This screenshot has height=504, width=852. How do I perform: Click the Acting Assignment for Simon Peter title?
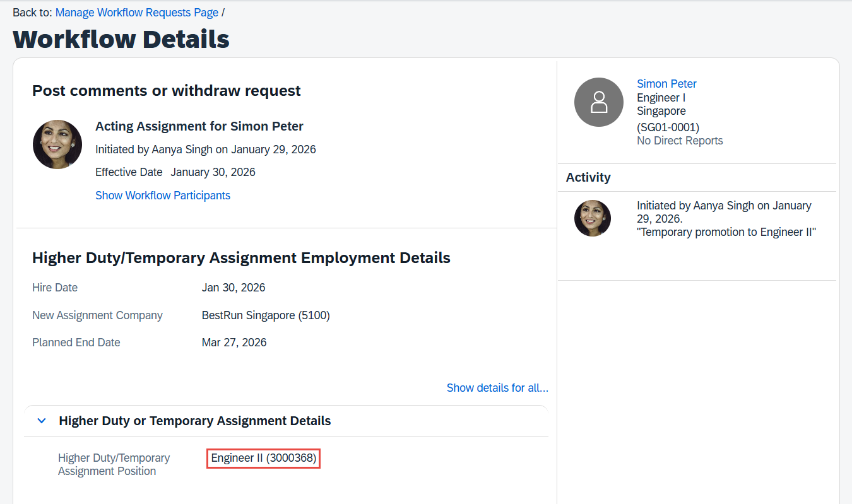pyautogui.click(x=199, y=126)
